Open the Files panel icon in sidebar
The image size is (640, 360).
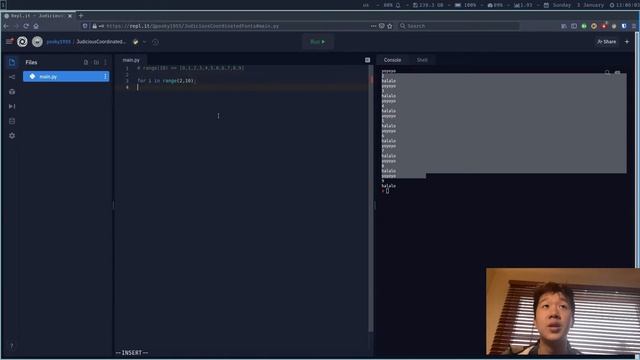click(x=12, y=62)
